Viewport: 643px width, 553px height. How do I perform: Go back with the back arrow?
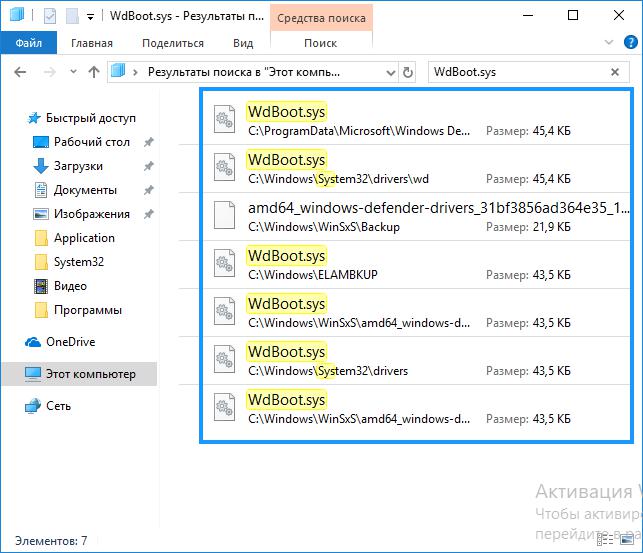tap(20, 73)
